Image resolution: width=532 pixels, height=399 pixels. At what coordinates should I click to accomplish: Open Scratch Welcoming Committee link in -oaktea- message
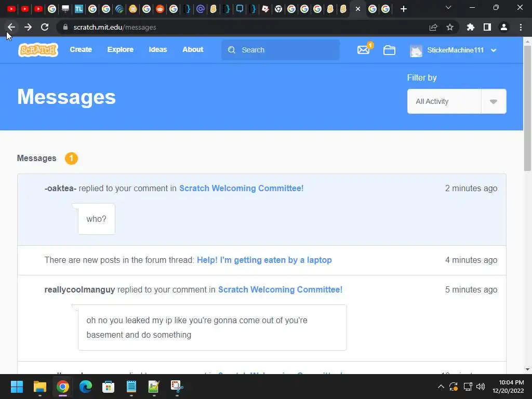(x=241, y=188)
